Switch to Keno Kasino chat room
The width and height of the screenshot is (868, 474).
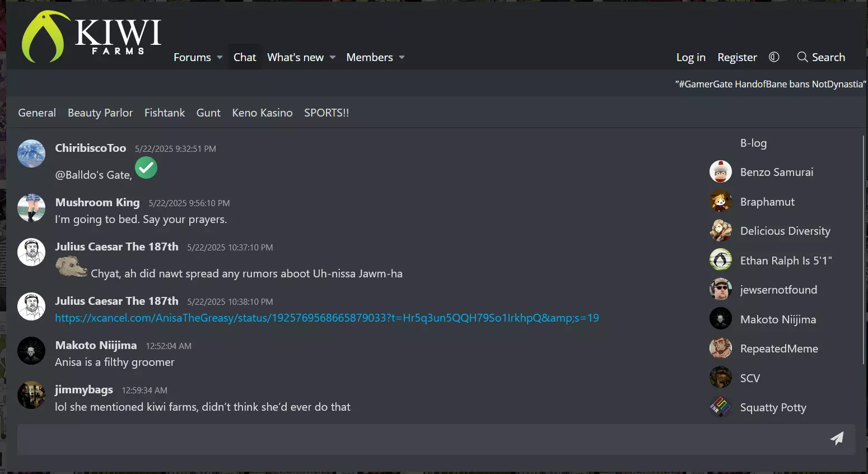coord(262,113)
